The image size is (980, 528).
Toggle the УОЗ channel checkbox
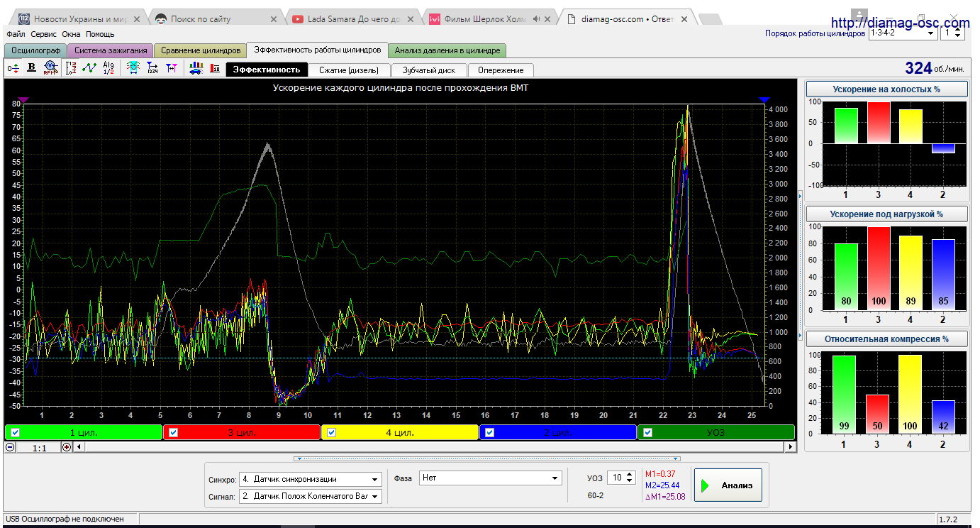(x=648, y=432)
